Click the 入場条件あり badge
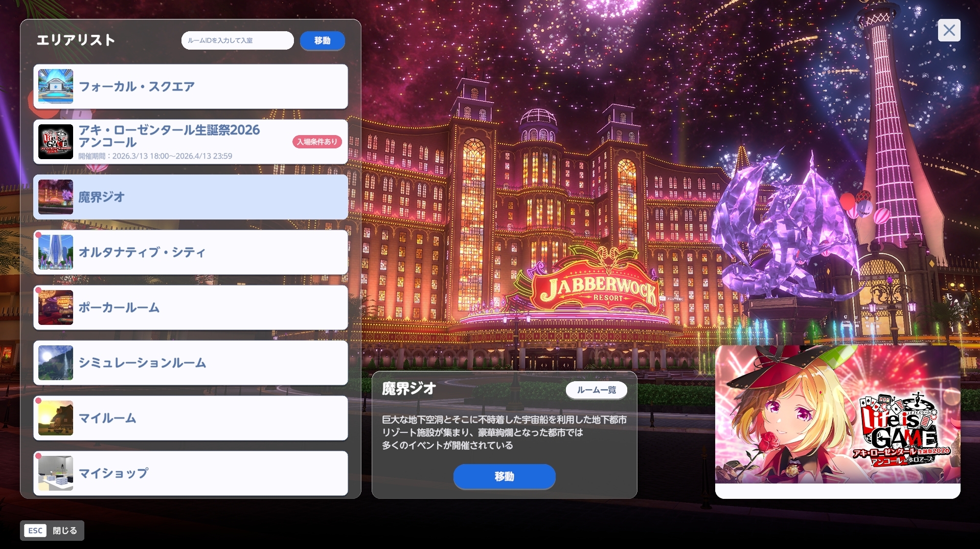This screenshot has width=980, height=549. [316, 142]
